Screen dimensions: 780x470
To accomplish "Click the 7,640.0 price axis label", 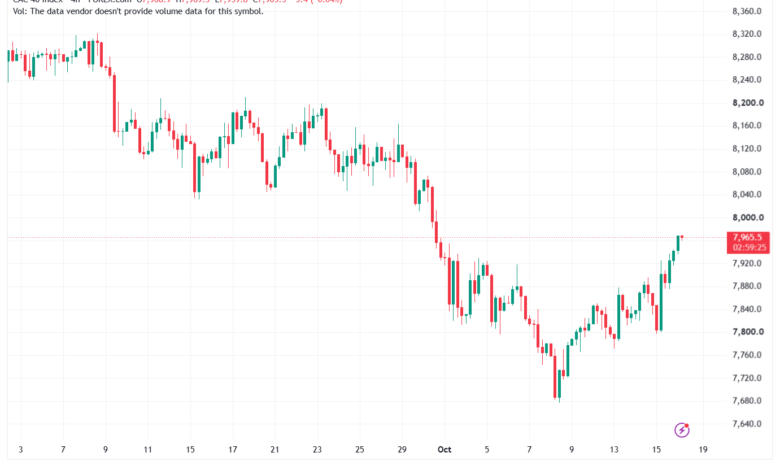I will coord(747,424).
